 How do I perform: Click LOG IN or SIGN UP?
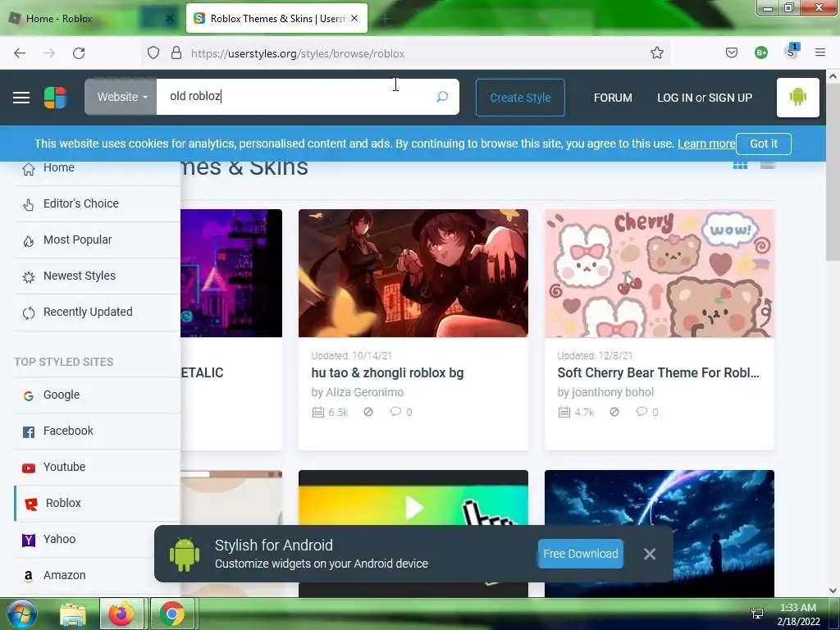(x=705, y=98)
